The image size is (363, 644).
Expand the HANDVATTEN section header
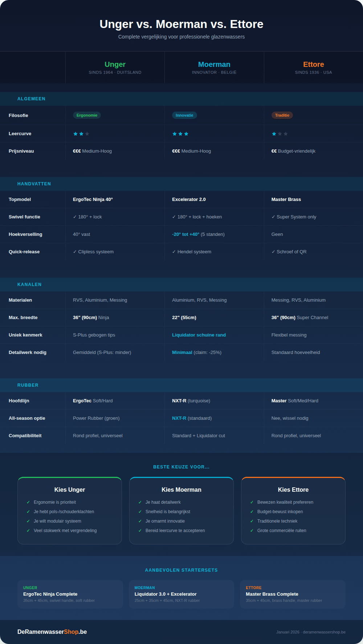click(x=34, y=184)
